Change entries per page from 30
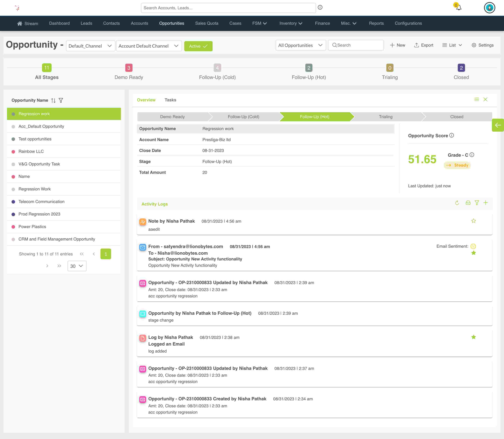 pyautogui.click(x=77, y=266)
